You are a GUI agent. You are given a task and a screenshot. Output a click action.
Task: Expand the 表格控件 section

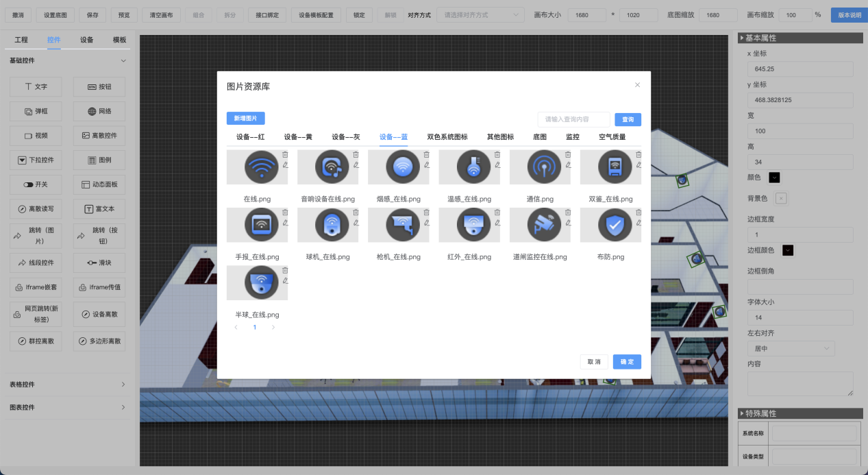(x=68, y=385)
